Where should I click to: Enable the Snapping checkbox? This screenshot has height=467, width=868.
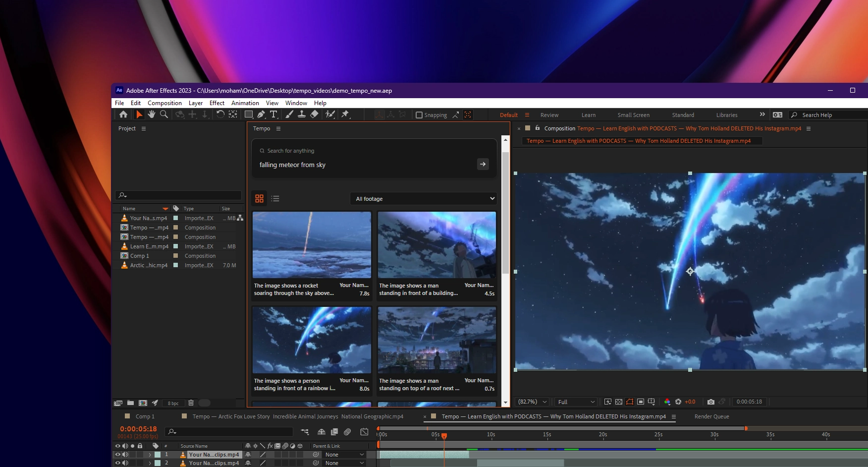419,115
